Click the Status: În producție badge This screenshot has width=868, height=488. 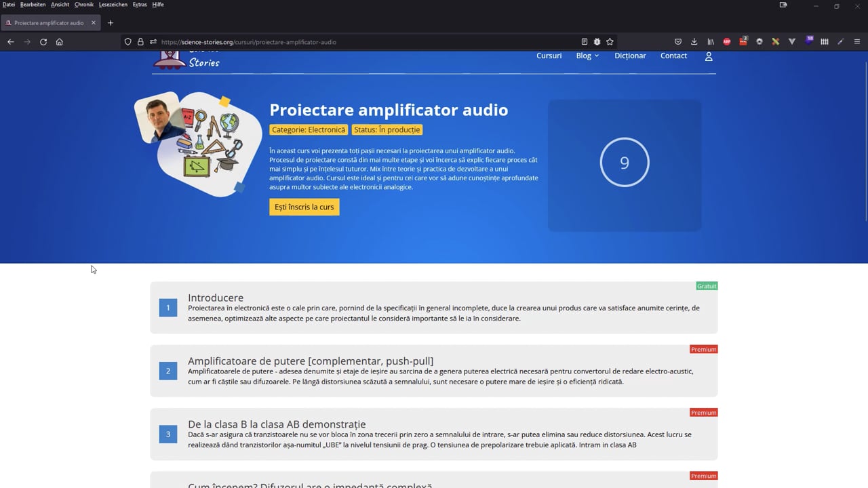387,129
